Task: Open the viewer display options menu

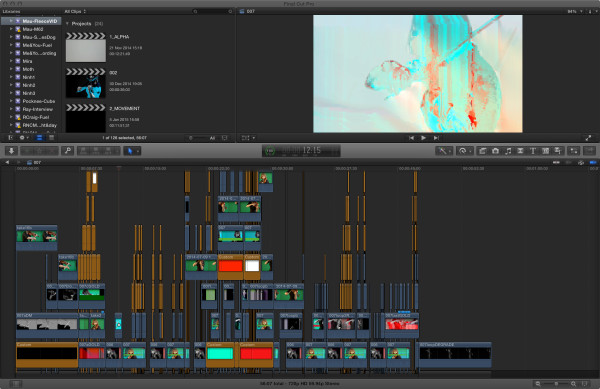Action: [x=593, y=11]
